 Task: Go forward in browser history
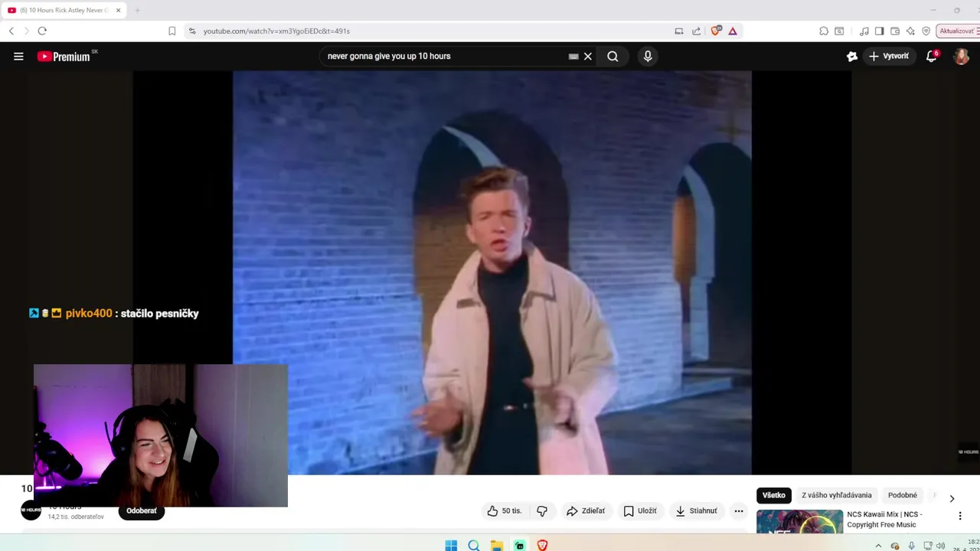pyautogui.click(x=26, y=31)
